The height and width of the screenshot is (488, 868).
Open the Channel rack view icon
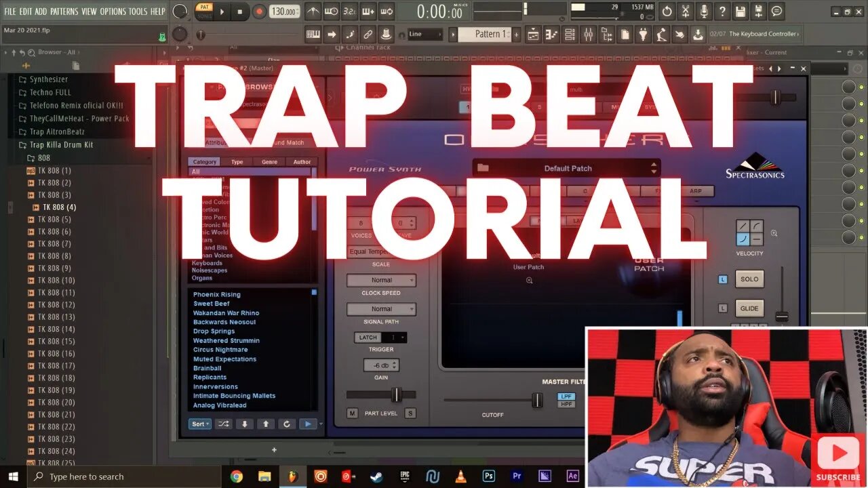click(570, 34)
